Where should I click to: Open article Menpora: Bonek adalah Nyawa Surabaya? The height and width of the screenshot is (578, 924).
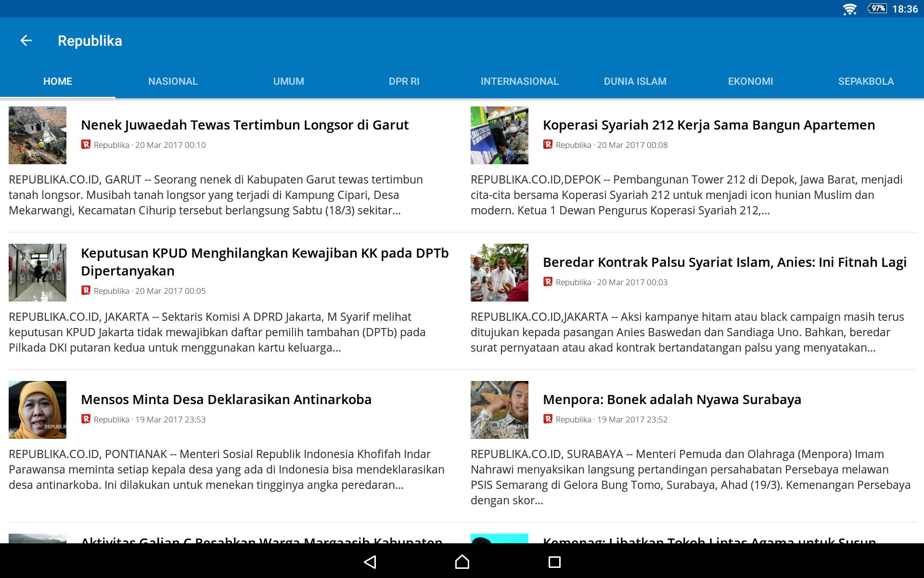(672, 400)
